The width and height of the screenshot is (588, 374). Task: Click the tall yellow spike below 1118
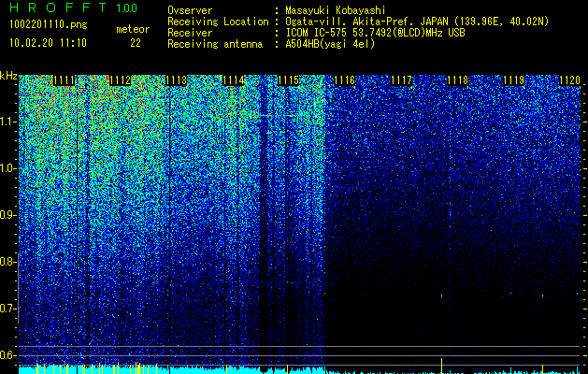click(442, 366)
